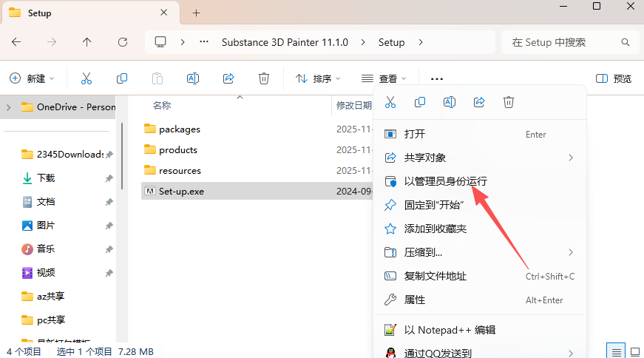Click Delete icon in context menu
This screenshot has height=358, width=644.
(x=509, y=102)
